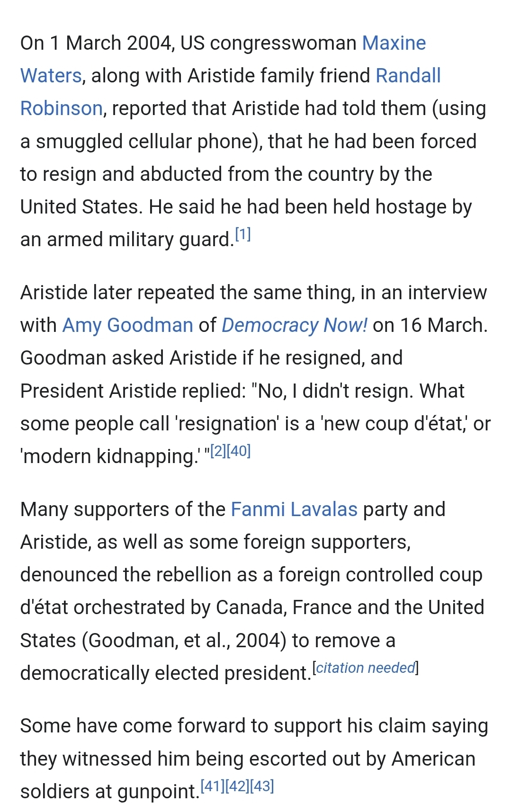Open the Maxine Waters link
Viewport: 511px width, 812px height.
pyautogui.click(x=394, y=43)
